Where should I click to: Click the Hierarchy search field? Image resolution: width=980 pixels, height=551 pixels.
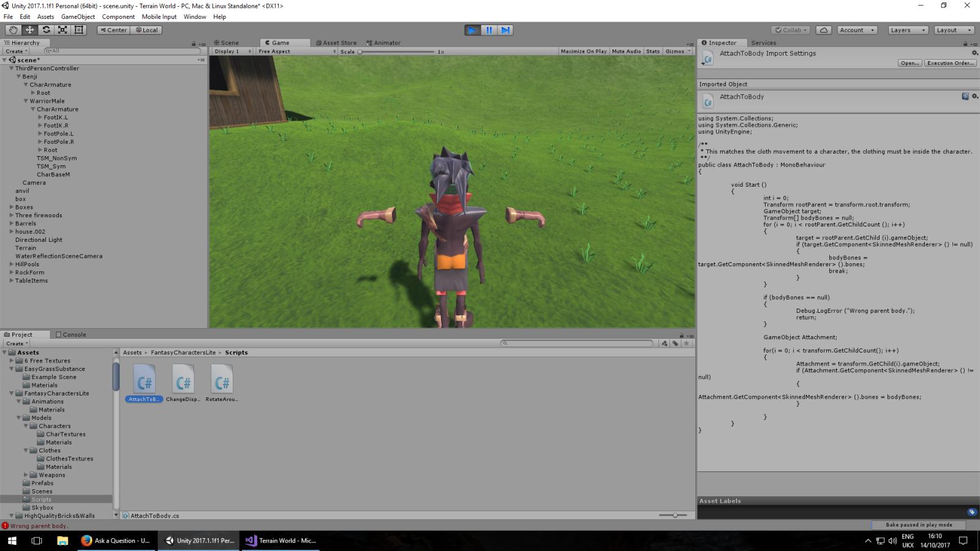click(x=123, y=51)
